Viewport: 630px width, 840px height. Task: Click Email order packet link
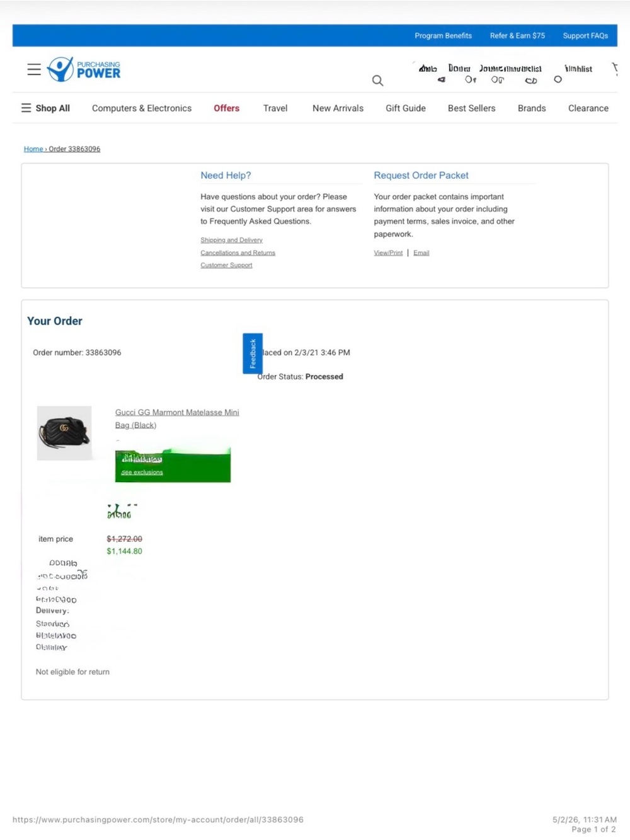coord(421,253)
